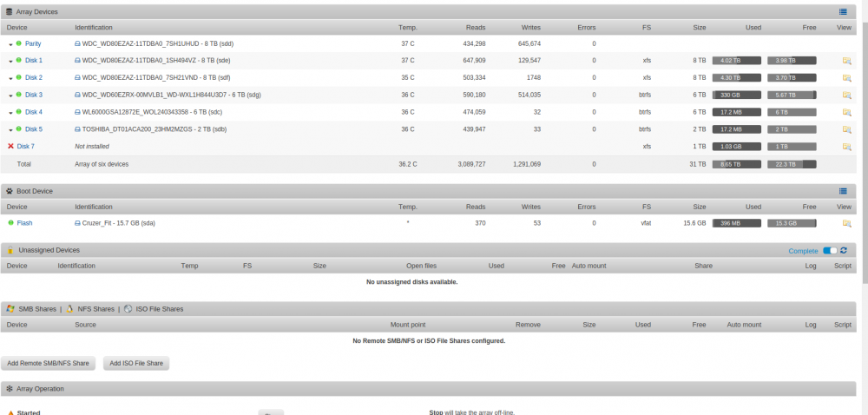Open attributes icon beside TOSHIBA identification
This screenshot has width=868, height=415.
tap(77, 128)
